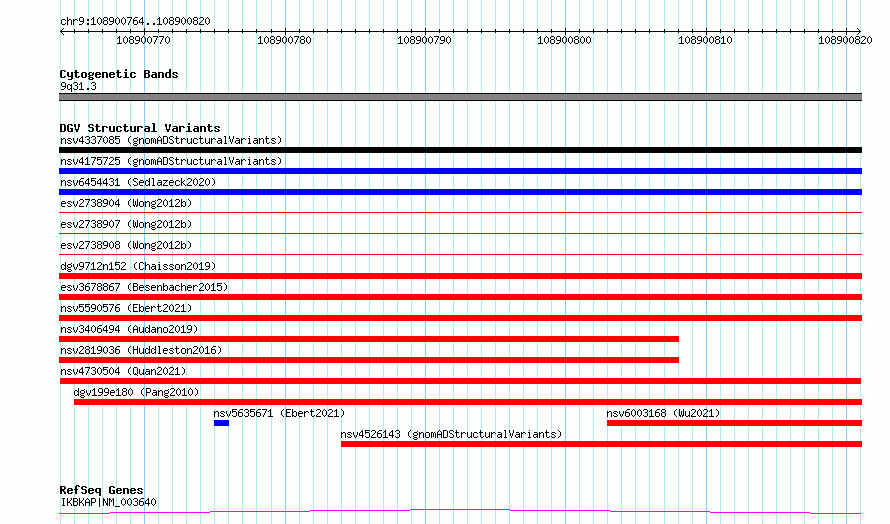Click ruler position label 108900770
This screenshot has height=524, width=890.
(143, 40)
